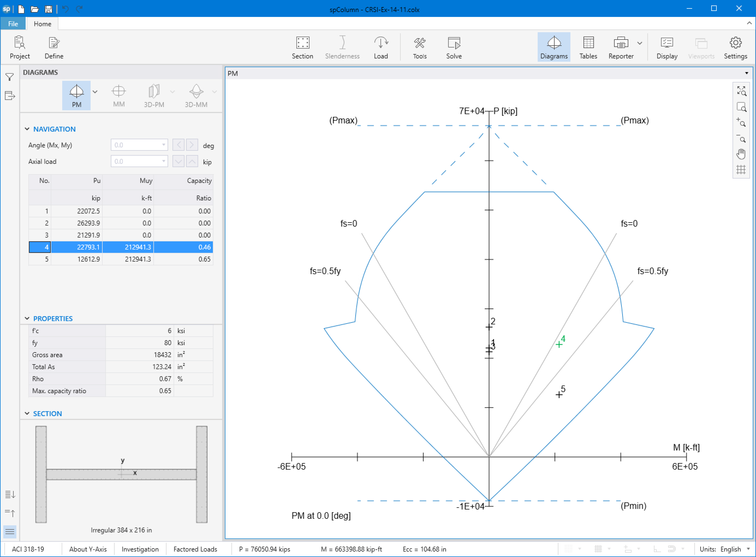The width and height of the screenshot is (756, 557).
Task: Open the Load command
Action: (381, 47)
